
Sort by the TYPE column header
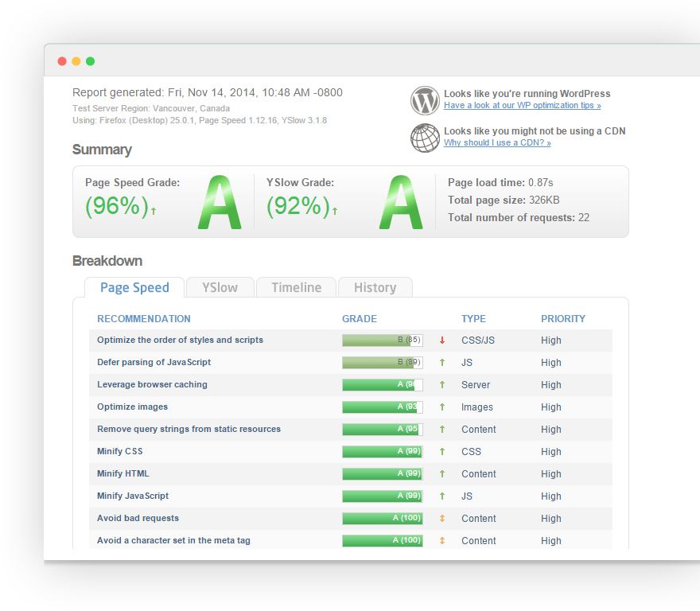pyautogui.click(x=473, y=319)
